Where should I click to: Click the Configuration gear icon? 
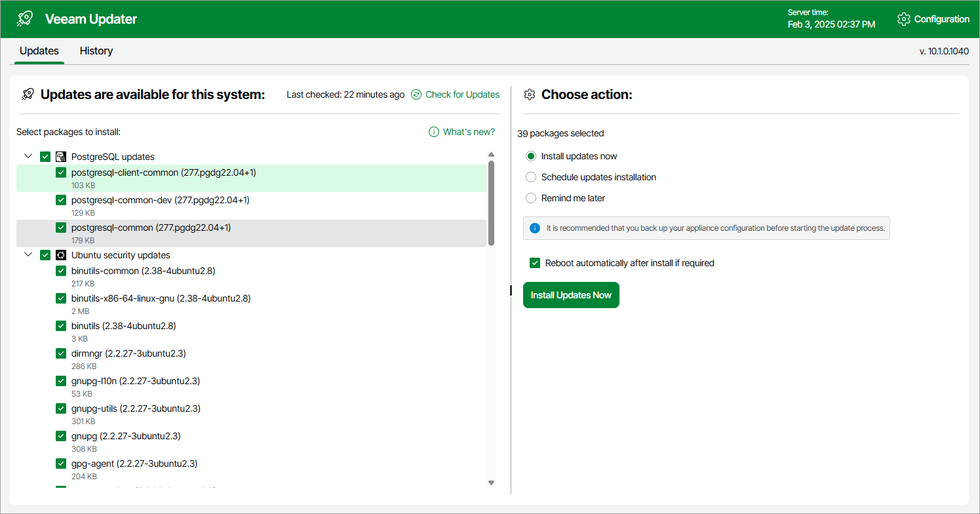[x=904, y=19]
